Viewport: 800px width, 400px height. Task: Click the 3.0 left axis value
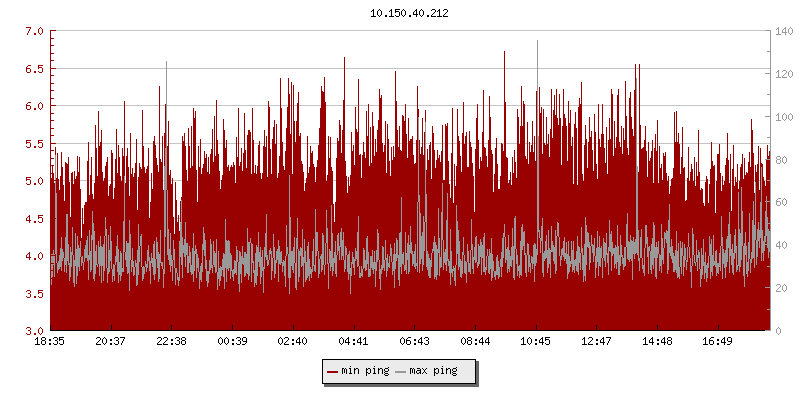coord(33,331)
